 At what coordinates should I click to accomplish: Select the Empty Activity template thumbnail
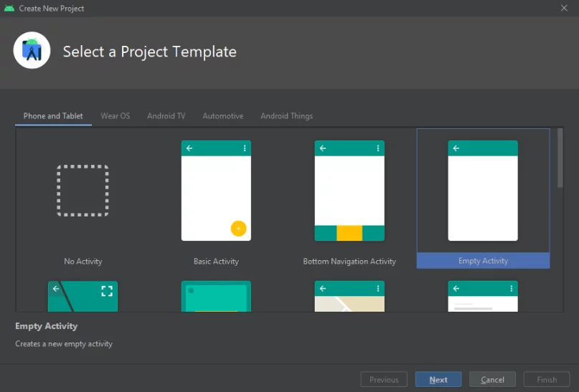[x=483, y=191]
